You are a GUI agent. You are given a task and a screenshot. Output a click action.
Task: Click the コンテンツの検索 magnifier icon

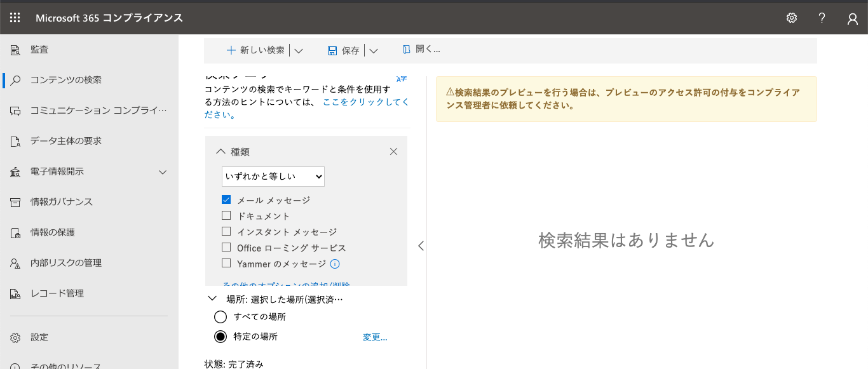click(x=16, y=80)
